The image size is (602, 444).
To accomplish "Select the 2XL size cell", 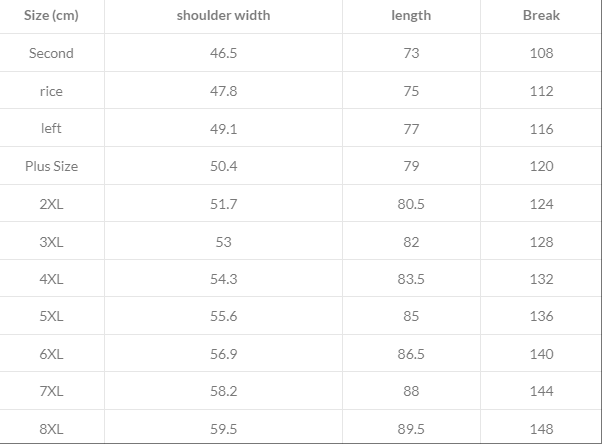I will click(x=51, y=204).
